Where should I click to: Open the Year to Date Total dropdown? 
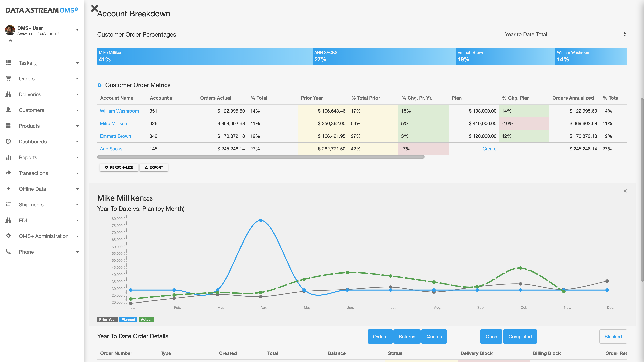point(565,35)
